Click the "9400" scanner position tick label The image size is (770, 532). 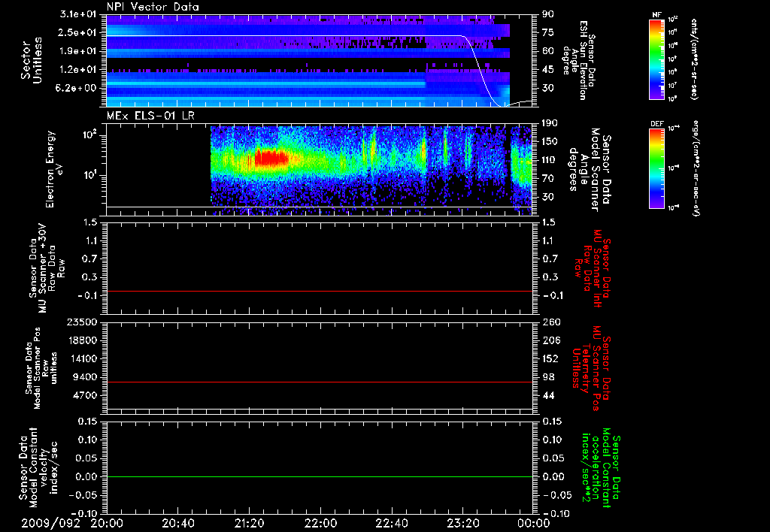[84, 377]
